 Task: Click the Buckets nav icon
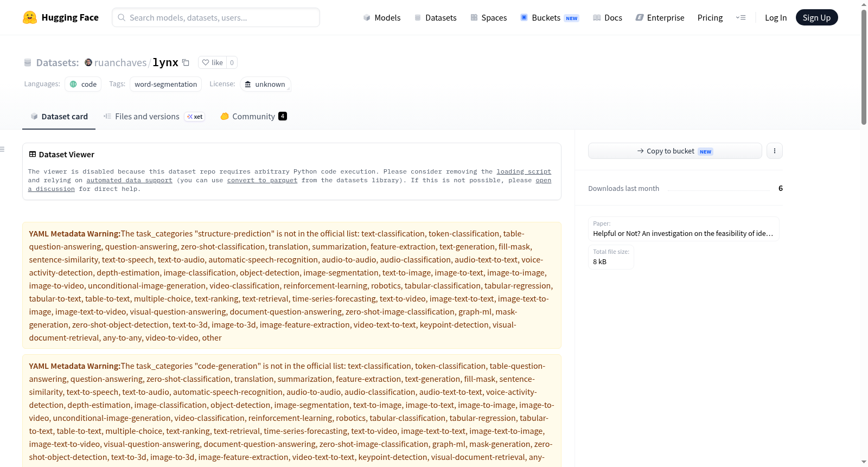pyautogui.click(x=524, y=17)
